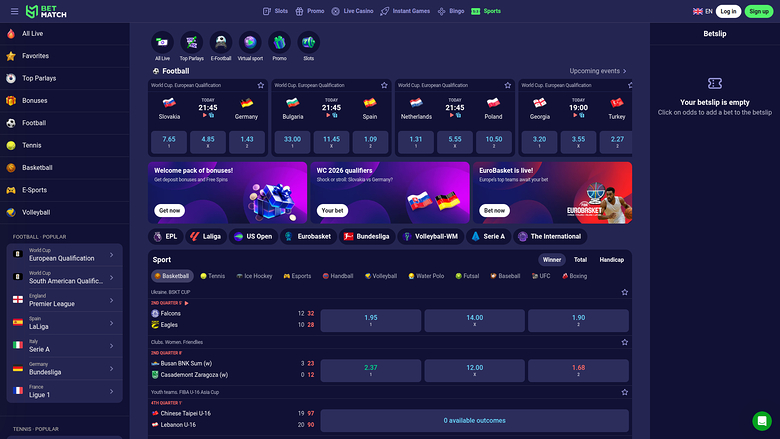The width and height of the screenshot is (780, 439).
Task: Open All Live in left sidebar
Action: 65,34
